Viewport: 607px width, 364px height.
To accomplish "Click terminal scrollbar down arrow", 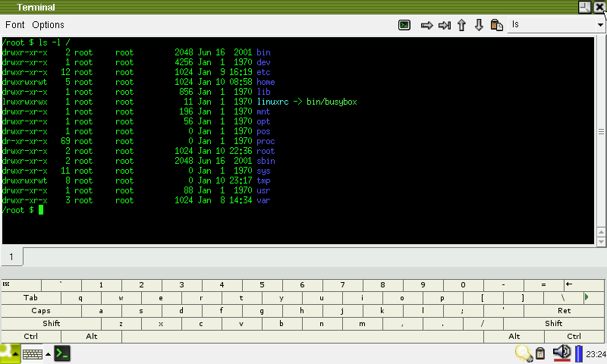I will click(601, 242).
